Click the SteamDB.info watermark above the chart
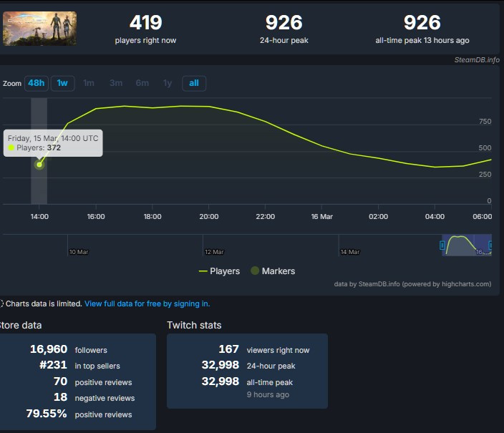This screenshot has height=433, width=504. pos(476,60)
